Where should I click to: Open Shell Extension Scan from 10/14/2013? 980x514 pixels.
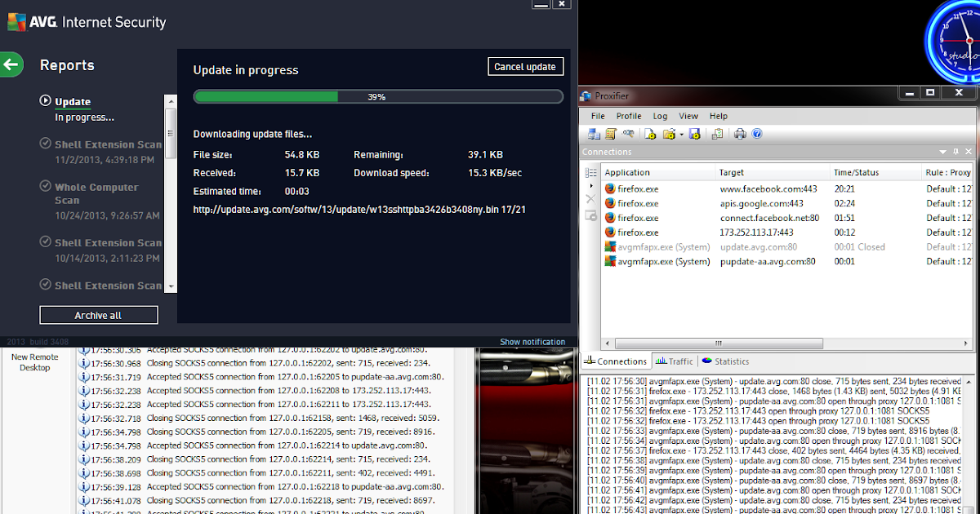point(100,250)
